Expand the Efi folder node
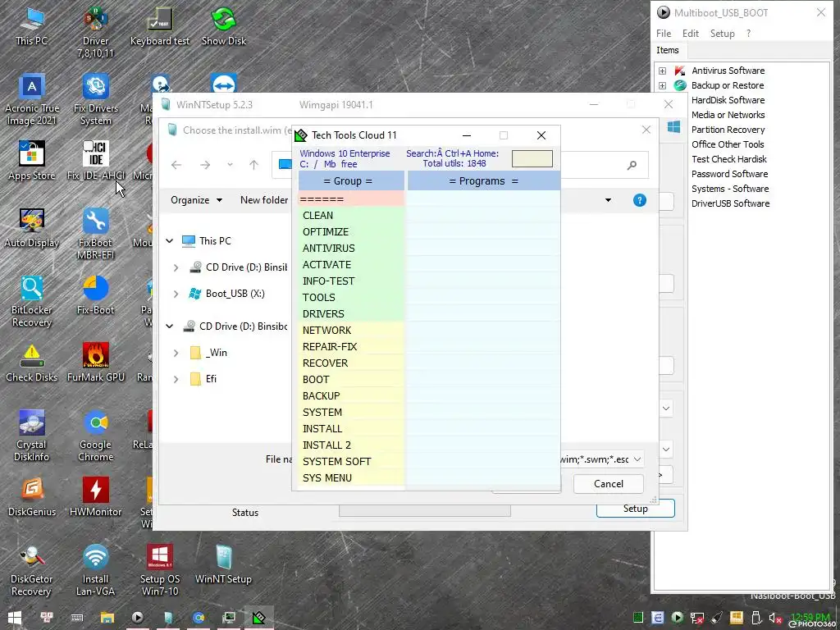 [x=176, y=379]
